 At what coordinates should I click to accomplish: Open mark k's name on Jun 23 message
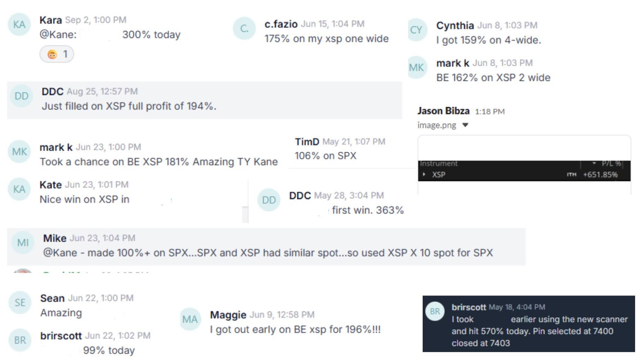coord(56,147)
